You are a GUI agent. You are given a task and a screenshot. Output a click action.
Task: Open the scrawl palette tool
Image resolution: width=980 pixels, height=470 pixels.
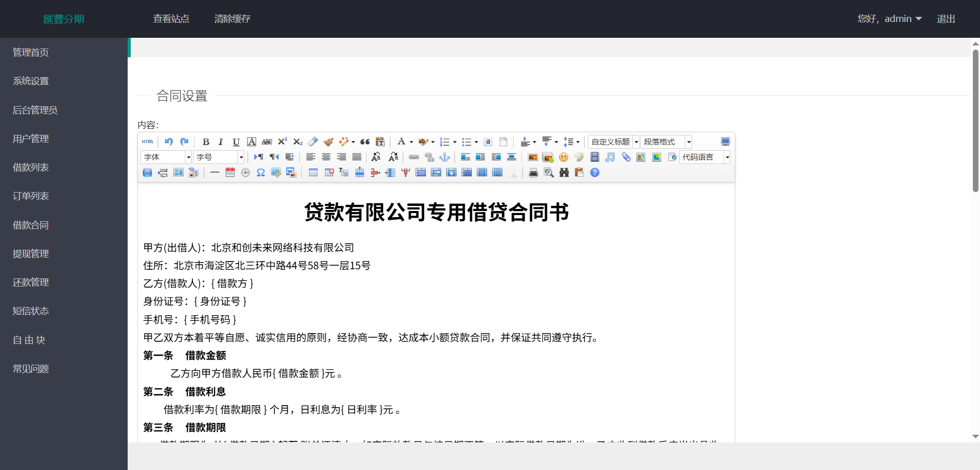(x=579, y=157)
